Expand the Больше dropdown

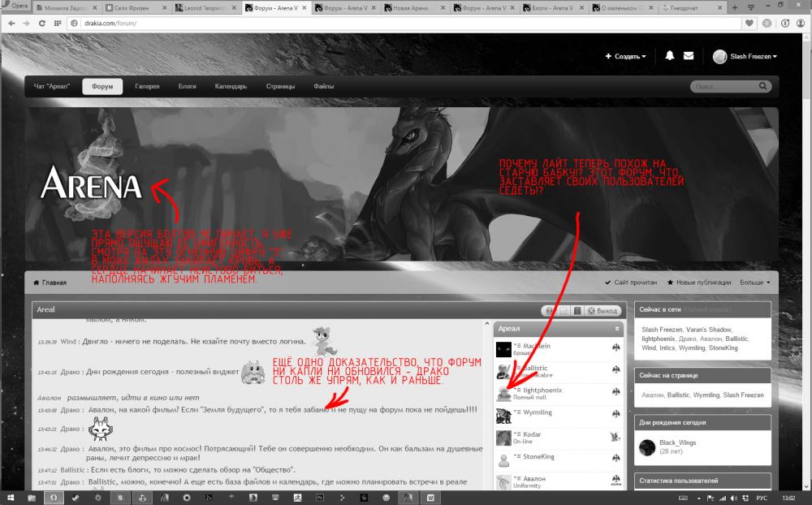coord(754,283)
